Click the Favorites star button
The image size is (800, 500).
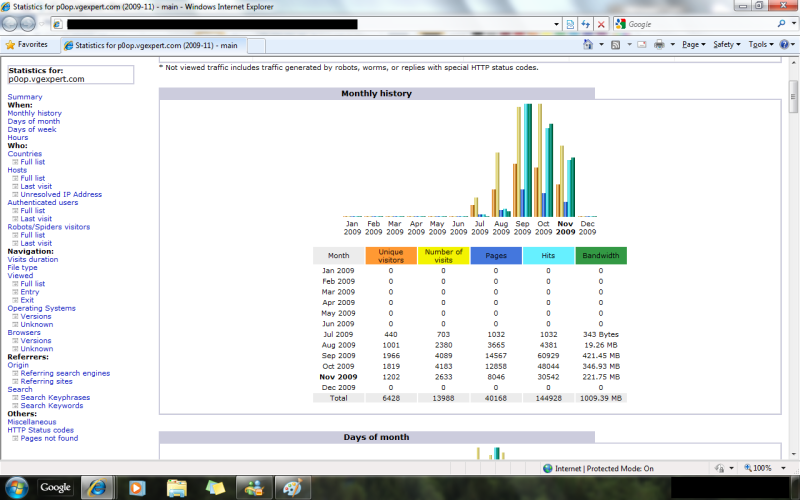pyautogui.click(x=26, y=45)
